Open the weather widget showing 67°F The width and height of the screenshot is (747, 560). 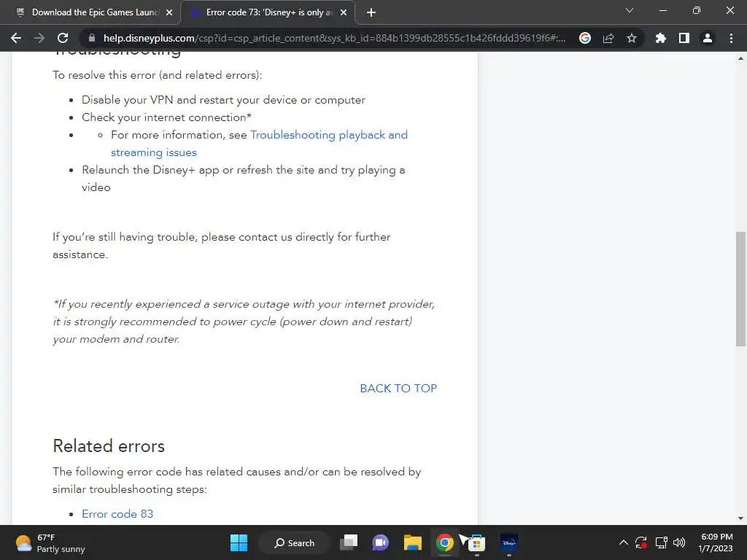[x=50, y=542]
